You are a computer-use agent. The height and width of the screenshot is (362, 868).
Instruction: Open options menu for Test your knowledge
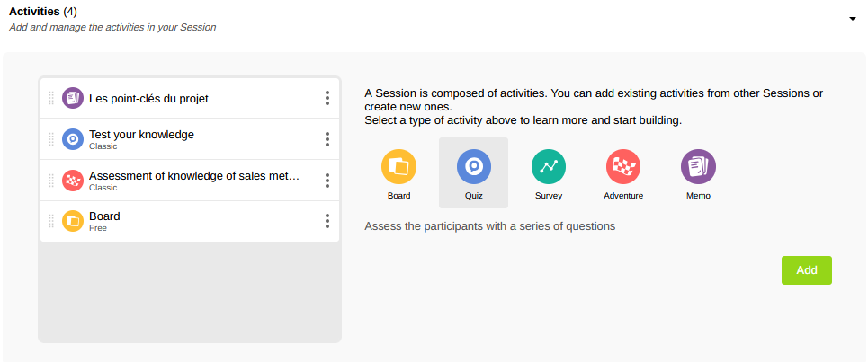point(327,139)
